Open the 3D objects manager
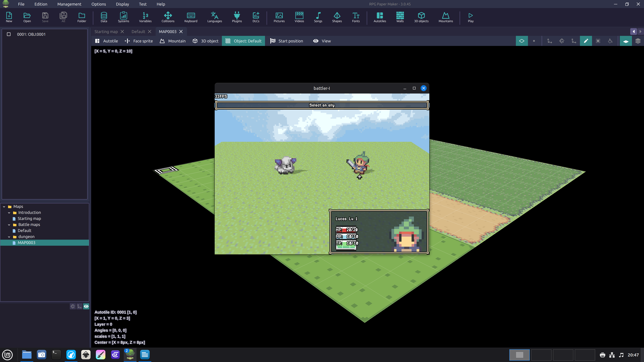Screen dimensions: 644x362 421,17
